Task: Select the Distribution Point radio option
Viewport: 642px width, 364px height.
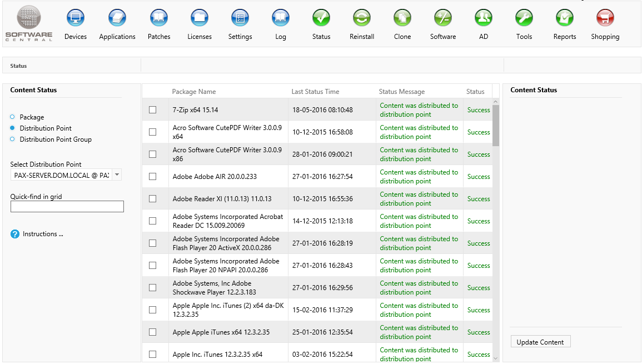Action: point(12,128)
